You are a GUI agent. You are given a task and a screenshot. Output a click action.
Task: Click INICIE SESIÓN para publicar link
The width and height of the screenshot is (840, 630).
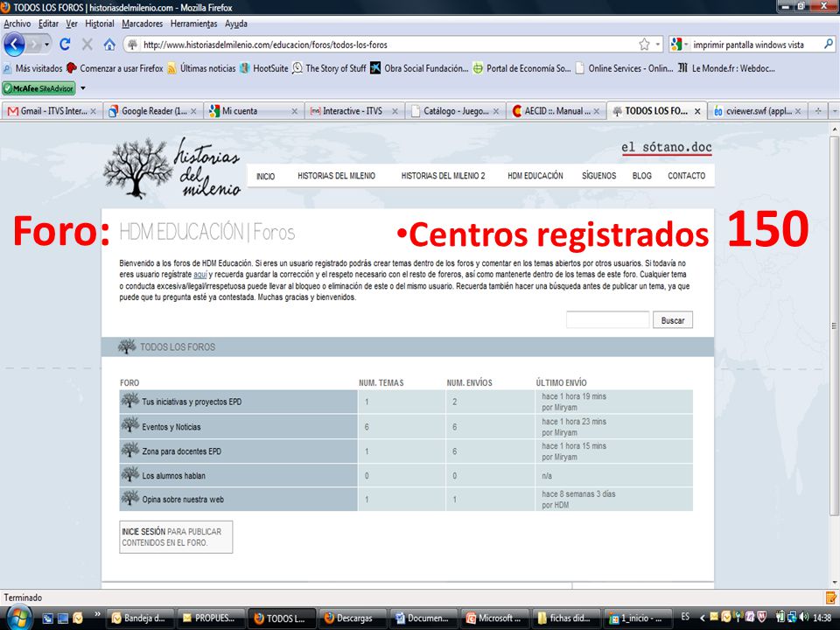pyautogui.click(x=176, y=536)
